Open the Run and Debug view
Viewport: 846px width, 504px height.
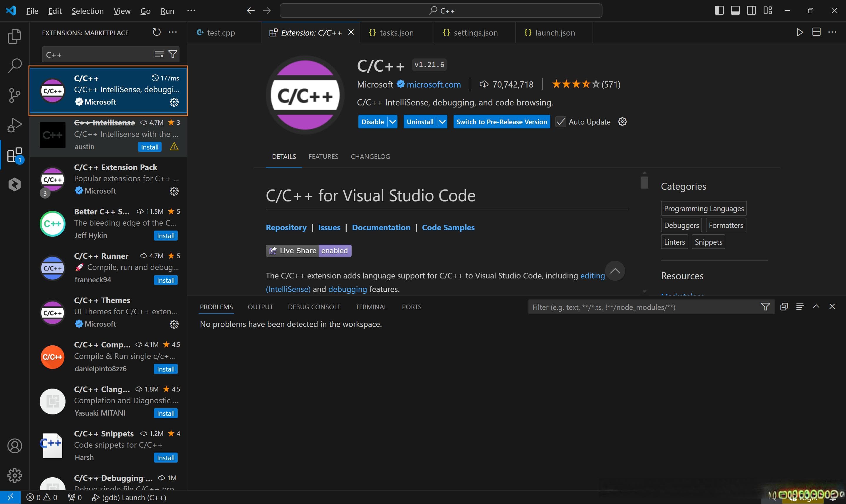tap(15, 125)
